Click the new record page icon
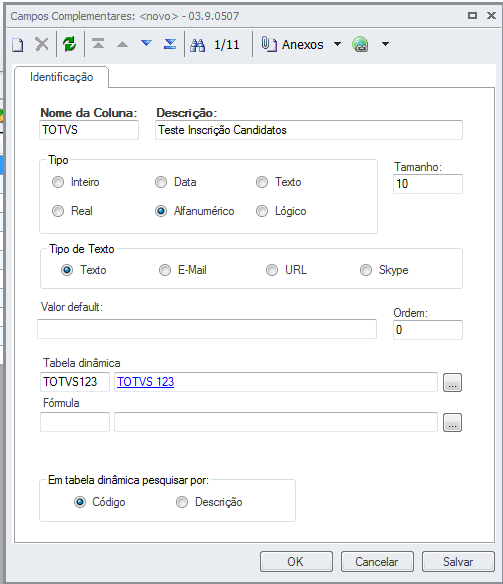The height and width of the screenshot is (584, 503). click(x=17, y=45)
